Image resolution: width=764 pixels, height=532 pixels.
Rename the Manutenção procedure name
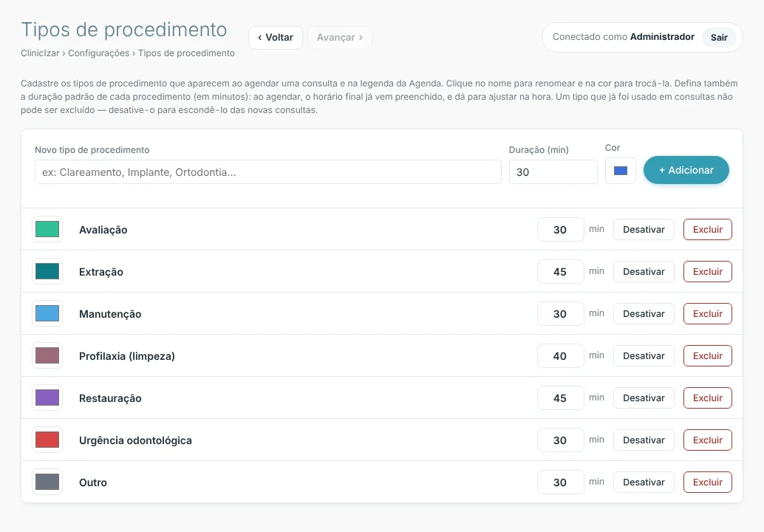pyautogui.click(x=110, y=314)
